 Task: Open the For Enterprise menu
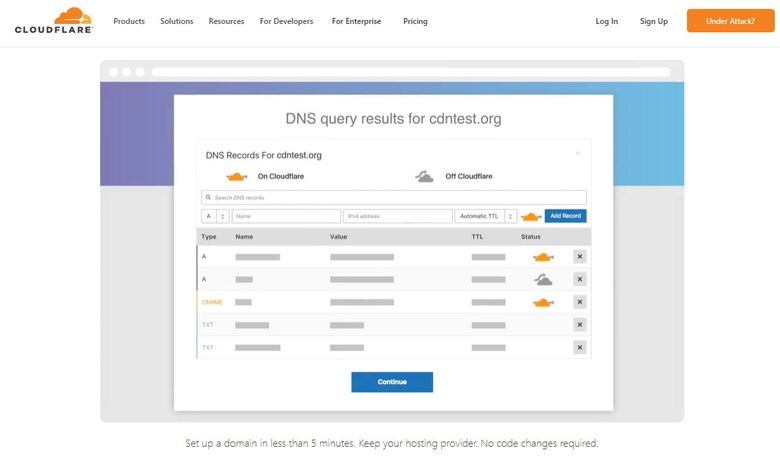(356, 21)
